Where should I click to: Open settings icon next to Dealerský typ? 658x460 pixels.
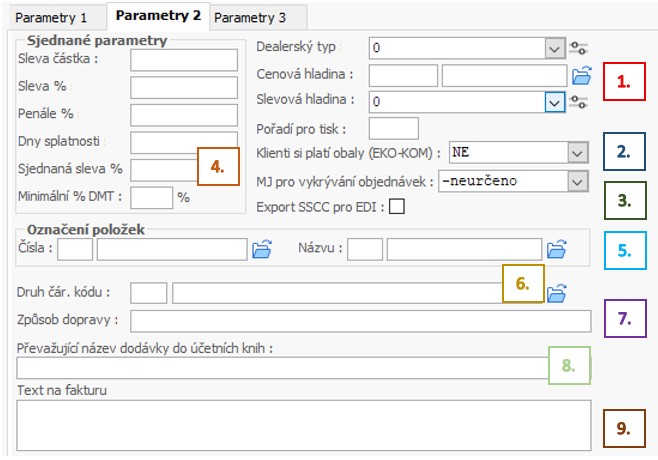pos(578,48)
